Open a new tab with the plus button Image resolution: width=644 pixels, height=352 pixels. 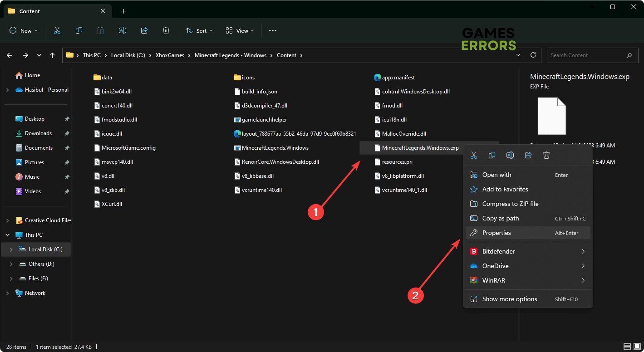123,11
